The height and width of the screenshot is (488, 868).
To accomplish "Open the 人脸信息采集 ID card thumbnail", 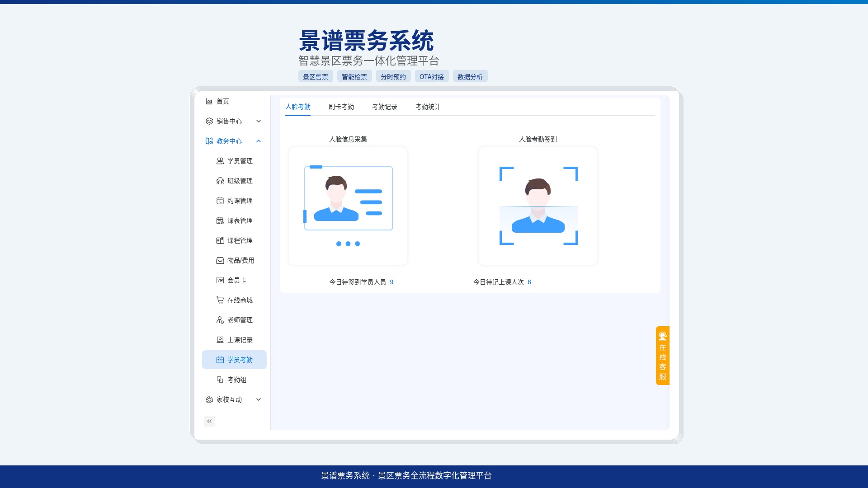I will coord(348,206).
